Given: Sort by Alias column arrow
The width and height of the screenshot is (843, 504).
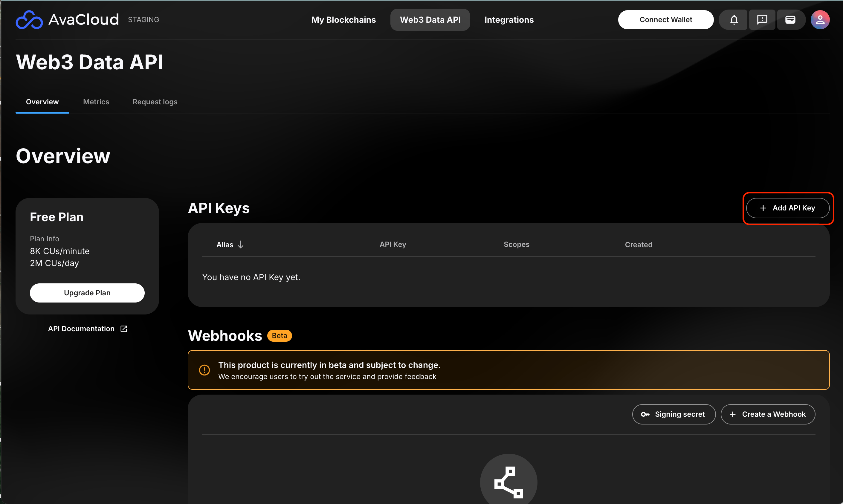Looking at the screenshot, I should coord(241,245).
